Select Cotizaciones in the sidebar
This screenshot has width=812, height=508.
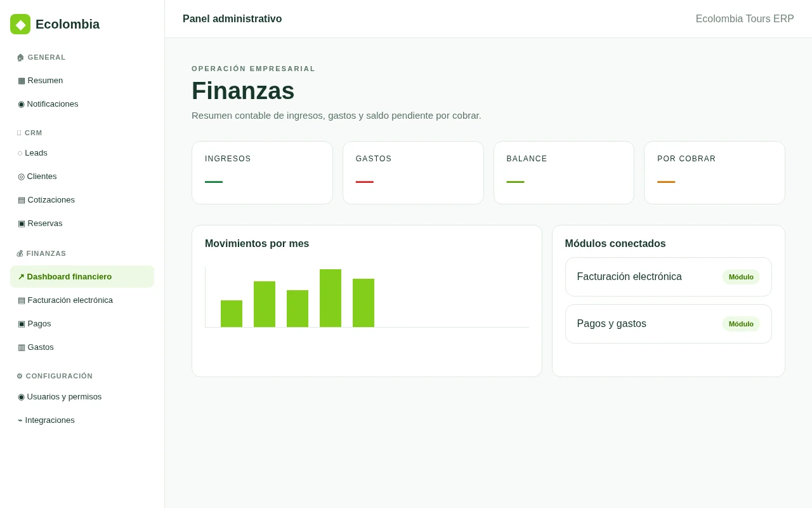tap(82, 200)
